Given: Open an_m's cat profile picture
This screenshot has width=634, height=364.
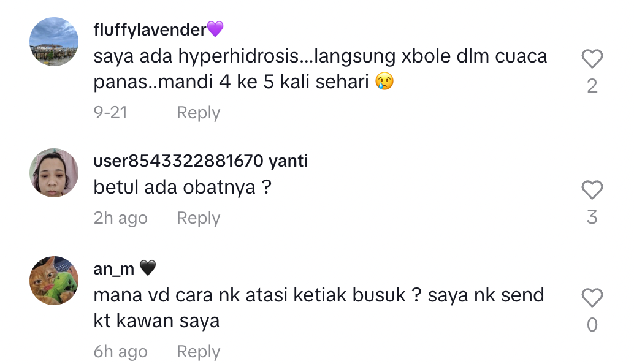Looking at the screenshot, I should (54, 281).
